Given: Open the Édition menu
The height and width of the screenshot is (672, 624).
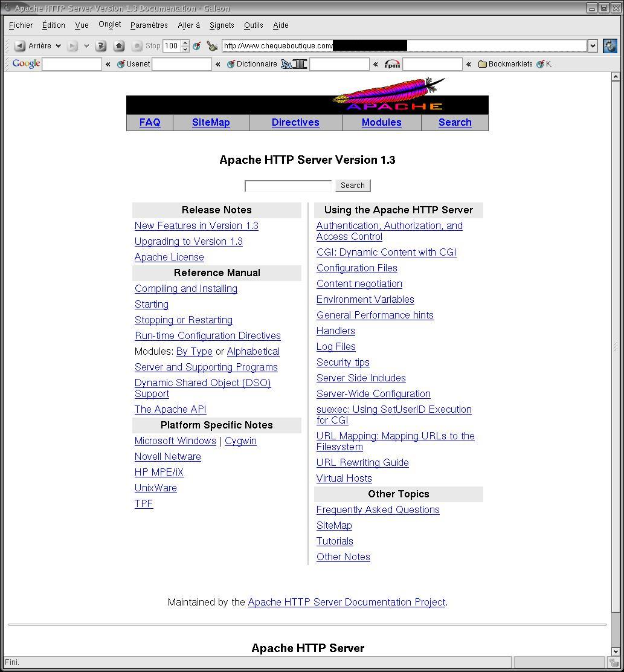Looking at the screenshot, I should (54, 25).
